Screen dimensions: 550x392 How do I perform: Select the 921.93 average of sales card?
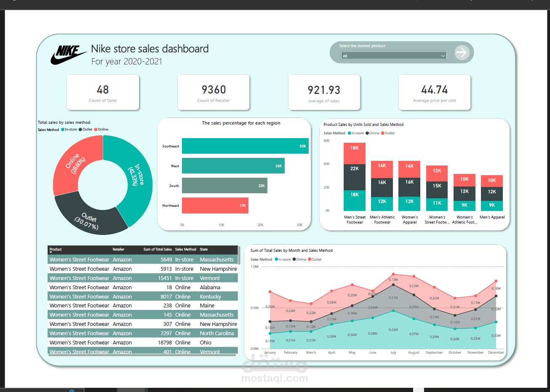click(x=324, y=92)
